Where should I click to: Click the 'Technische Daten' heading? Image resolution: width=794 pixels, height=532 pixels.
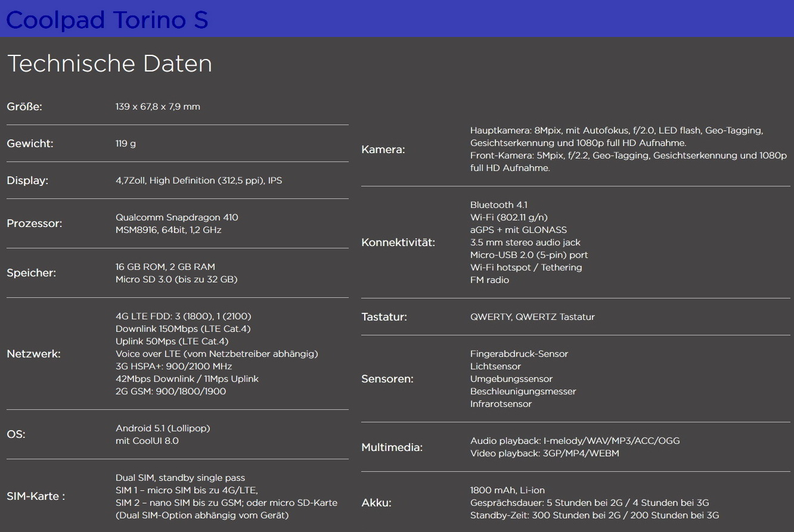coord(110,64)
